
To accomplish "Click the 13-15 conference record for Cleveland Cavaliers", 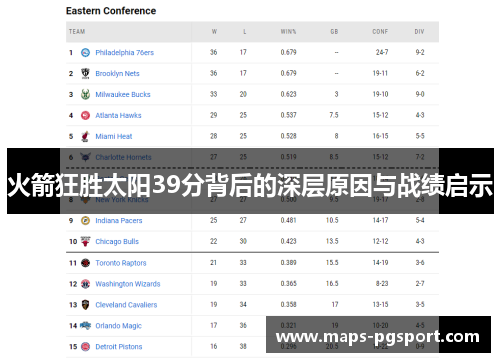I will tap(380, 304).
